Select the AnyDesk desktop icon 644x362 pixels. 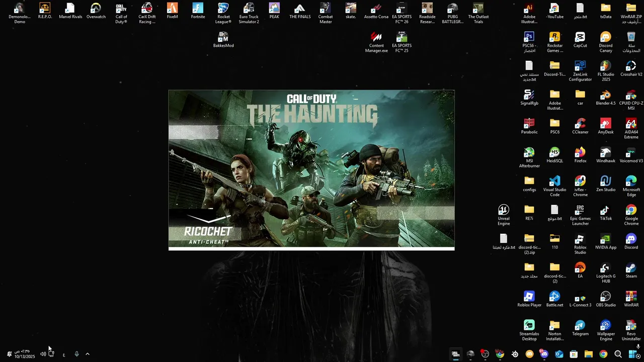point(606,126)
